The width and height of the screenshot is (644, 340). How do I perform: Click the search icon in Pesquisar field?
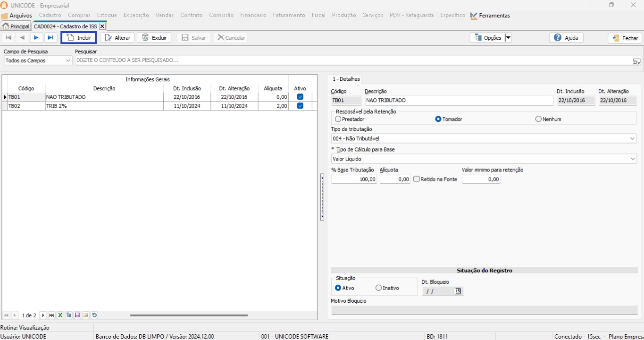636,61
